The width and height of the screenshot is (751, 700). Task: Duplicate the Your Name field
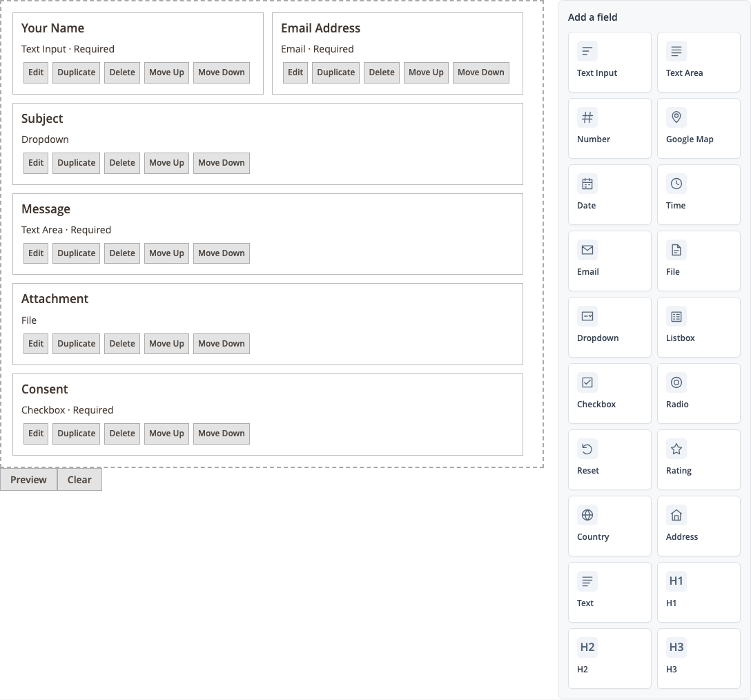pos(76,72)
